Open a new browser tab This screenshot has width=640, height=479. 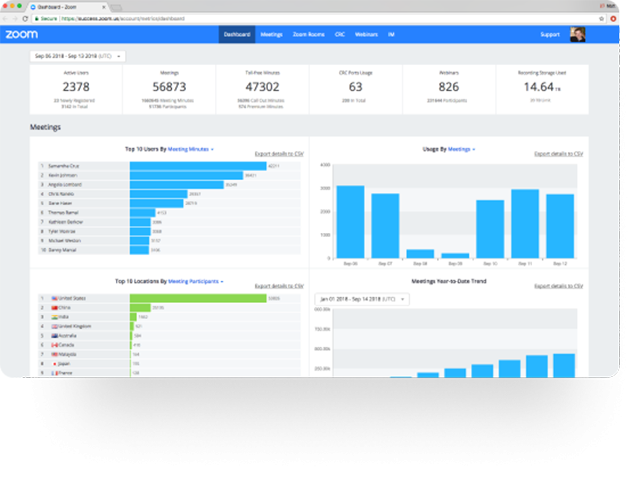point(116,7)
